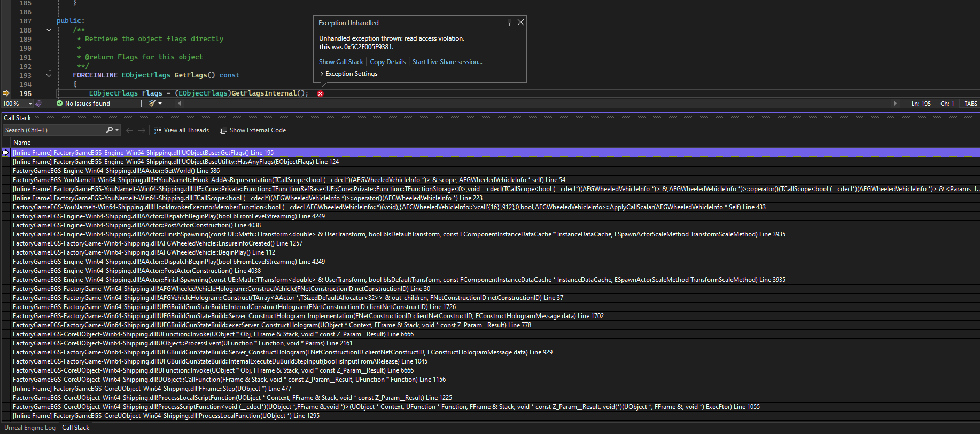Image resolution: width=980 pixels, height=434 pixels.
Task: Click the red exception error icon on line 195
Action: [x=320, y=93]
